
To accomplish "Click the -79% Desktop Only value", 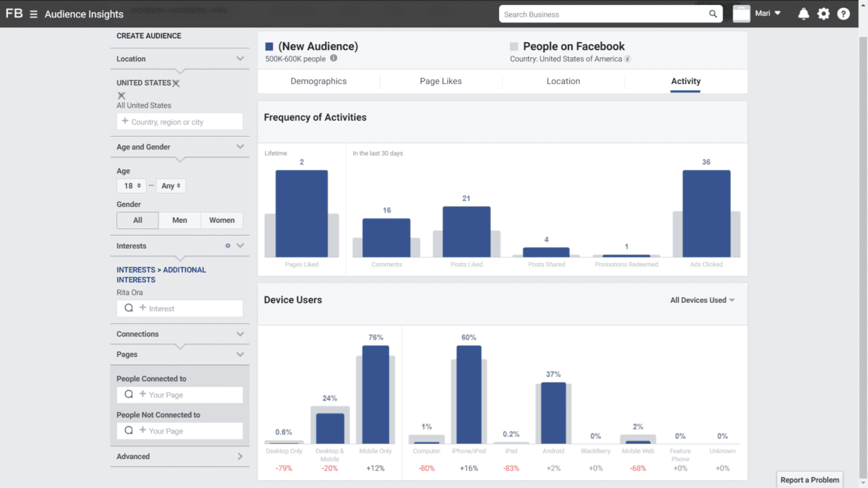I will point(284,468).
